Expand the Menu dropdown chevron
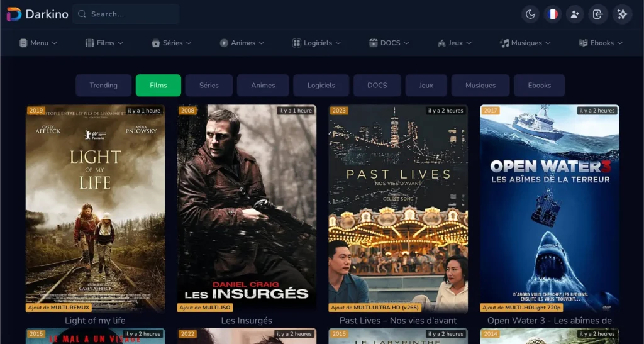 pos(54,43)
